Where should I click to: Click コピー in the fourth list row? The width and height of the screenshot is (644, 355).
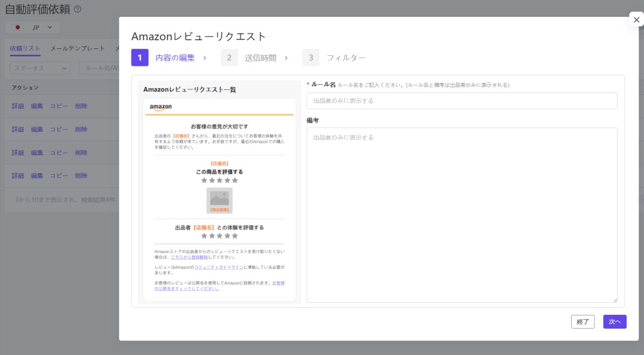(x=59, y=176)
